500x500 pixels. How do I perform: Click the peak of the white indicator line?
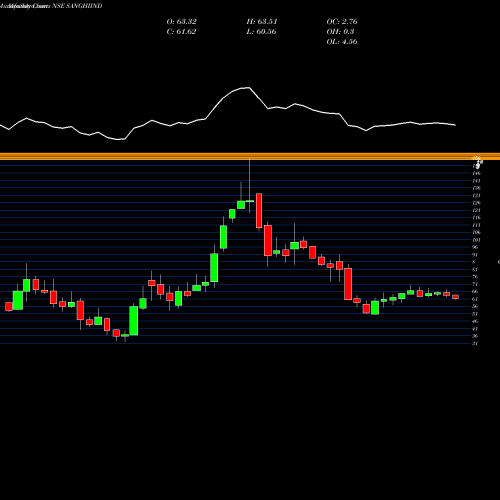[248, 88]
